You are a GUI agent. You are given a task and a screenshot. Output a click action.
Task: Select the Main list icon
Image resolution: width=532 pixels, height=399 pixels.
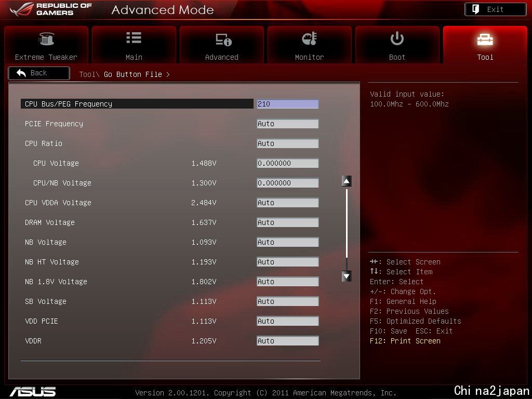pos(134,38)
